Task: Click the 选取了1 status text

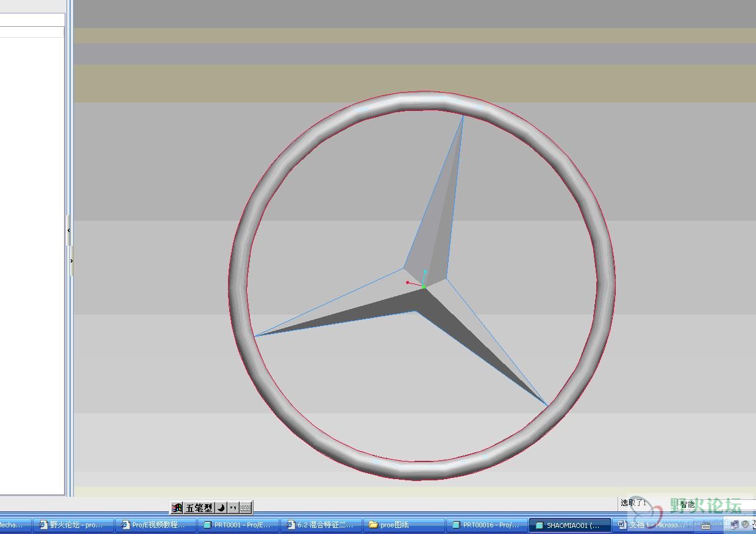Action: pyautogui.click(x=633, y=503)
